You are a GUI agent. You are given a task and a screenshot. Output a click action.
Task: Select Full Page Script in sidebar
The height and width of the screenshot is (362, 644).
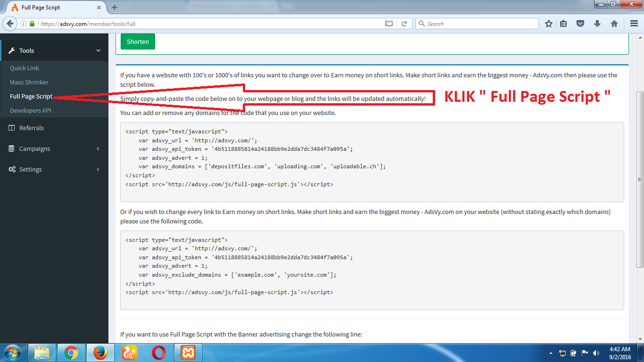point(31,96)
